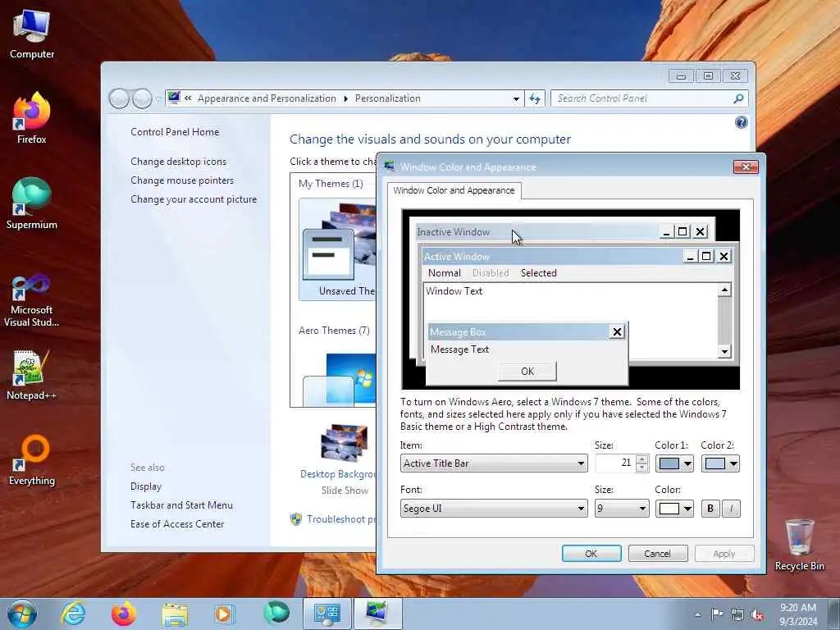Open the Windows Start button
The height and width of the screenshot is (630, 840).
click(x=22, y=614)
